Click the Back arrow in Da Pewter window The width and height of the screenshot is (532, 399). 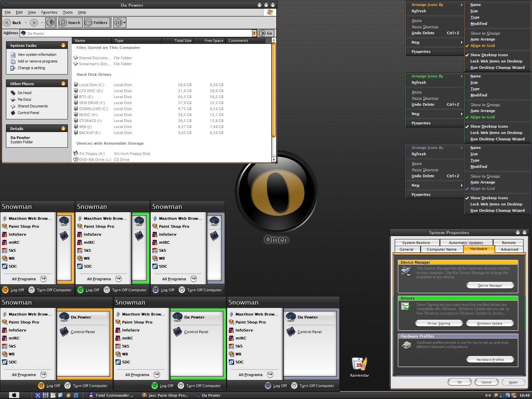pos(7,23)
